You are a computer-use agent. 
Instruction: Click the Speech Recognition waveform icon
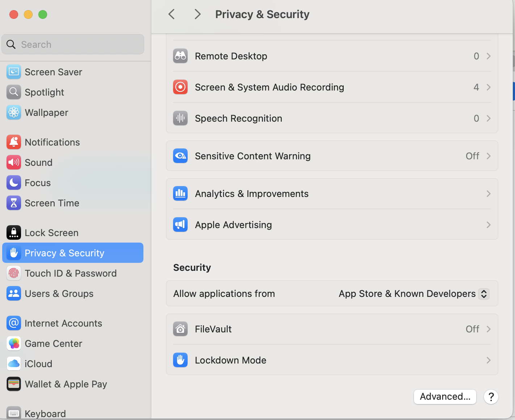[x=180, y=118]
